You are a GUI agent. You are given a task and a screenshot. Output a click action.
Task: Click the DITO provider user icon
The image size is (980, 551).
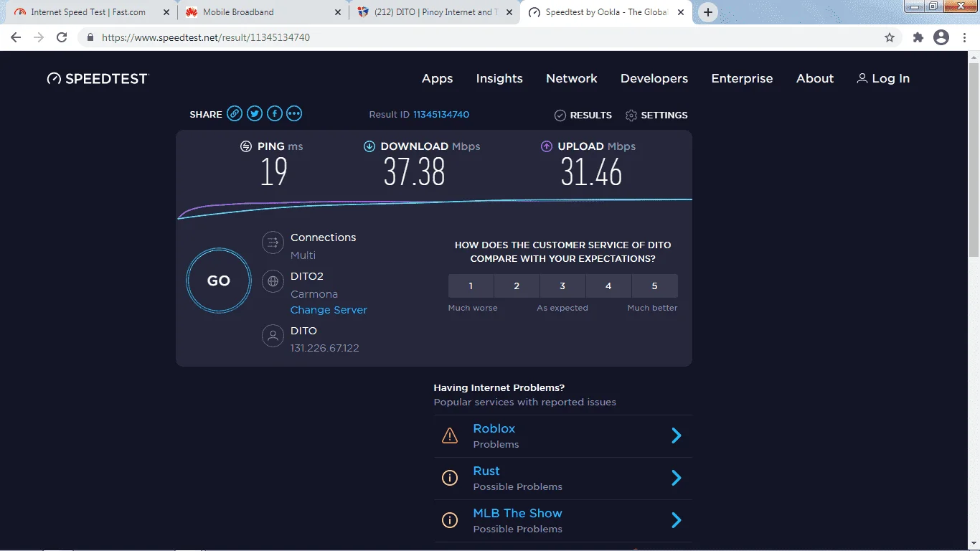(273, 336)
